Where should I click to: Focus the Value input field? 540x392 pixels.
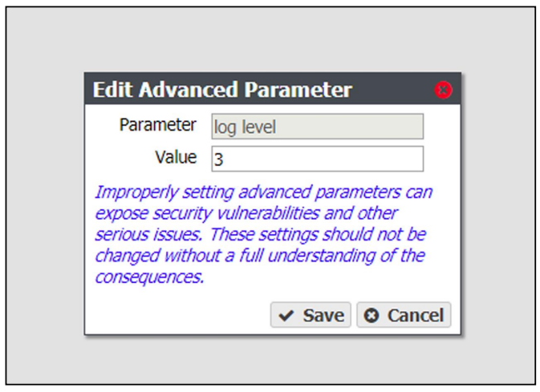coord(318,159)
